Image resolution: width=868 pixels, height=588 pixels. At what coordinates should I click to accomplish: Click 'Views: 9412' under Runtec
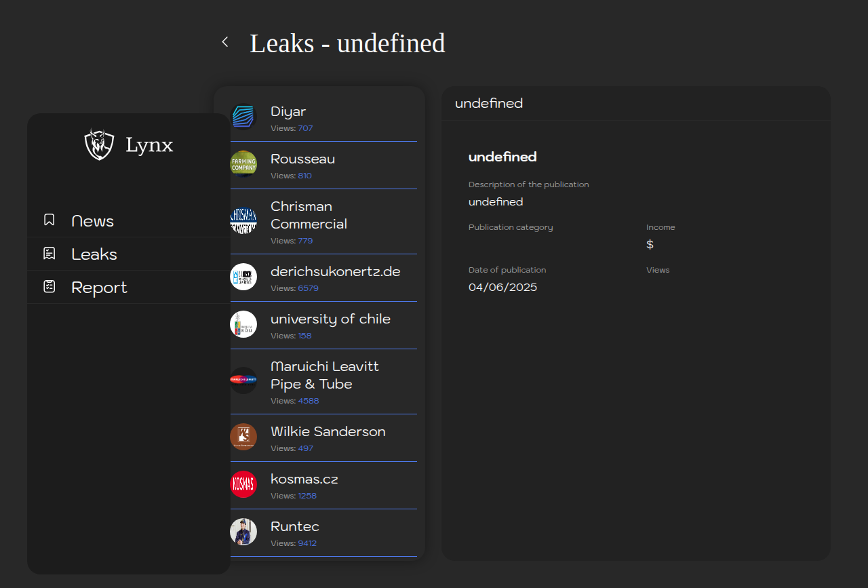click(x=294, y=543)
